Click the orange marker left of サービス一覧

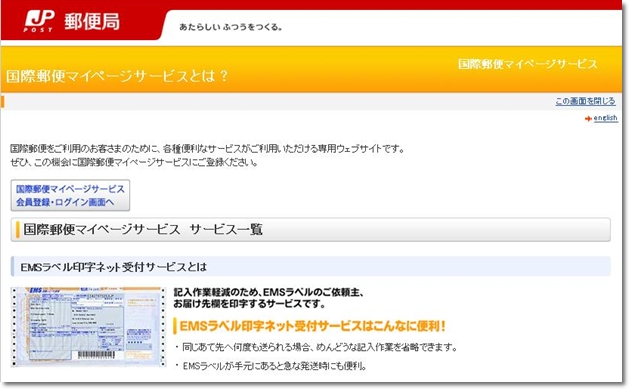coord(17,230)
